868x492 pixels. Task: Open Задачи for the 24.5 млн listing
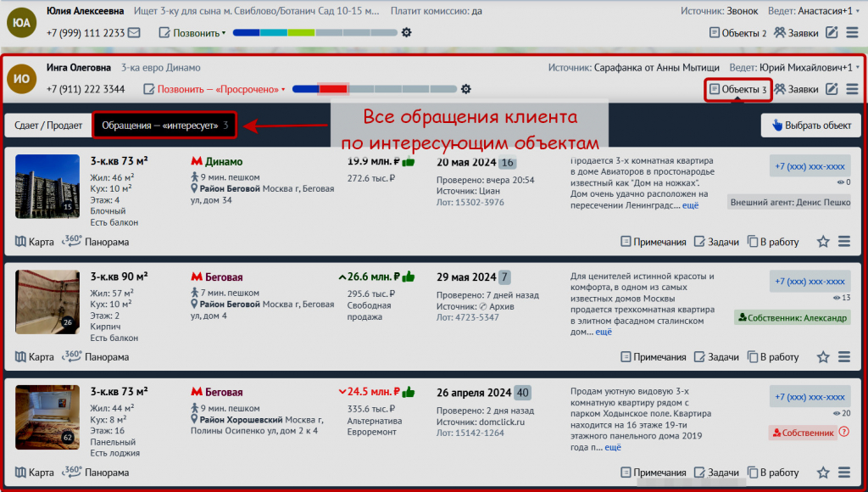716,472
